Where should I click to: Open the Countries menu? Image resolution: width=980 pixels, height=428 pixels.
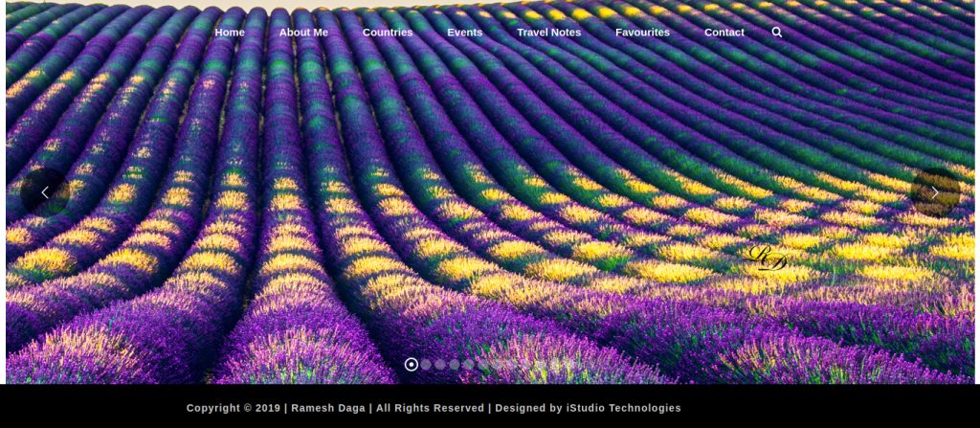(388, 33)
